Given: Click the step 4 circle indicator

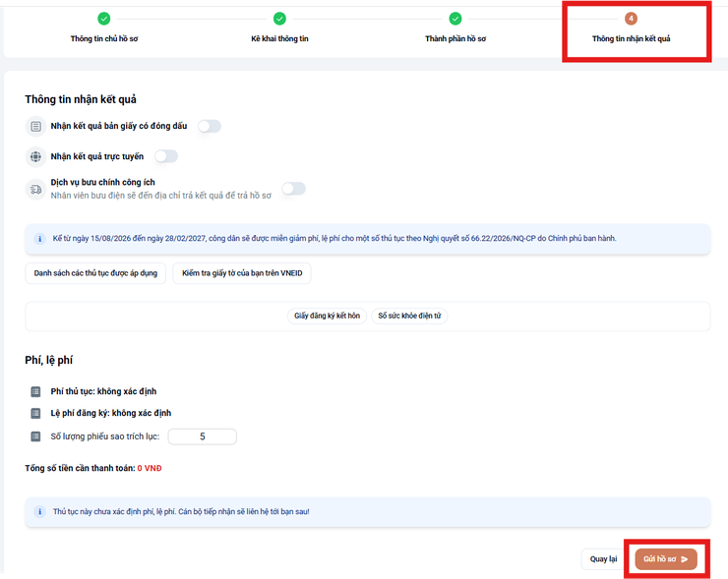Looking at the screenshot, I should pos(631,19).
